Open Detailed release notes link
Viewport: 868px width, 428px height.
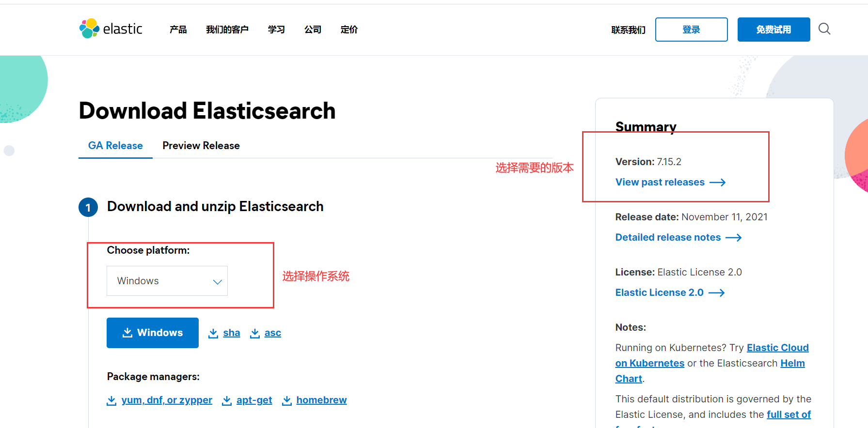668,238
